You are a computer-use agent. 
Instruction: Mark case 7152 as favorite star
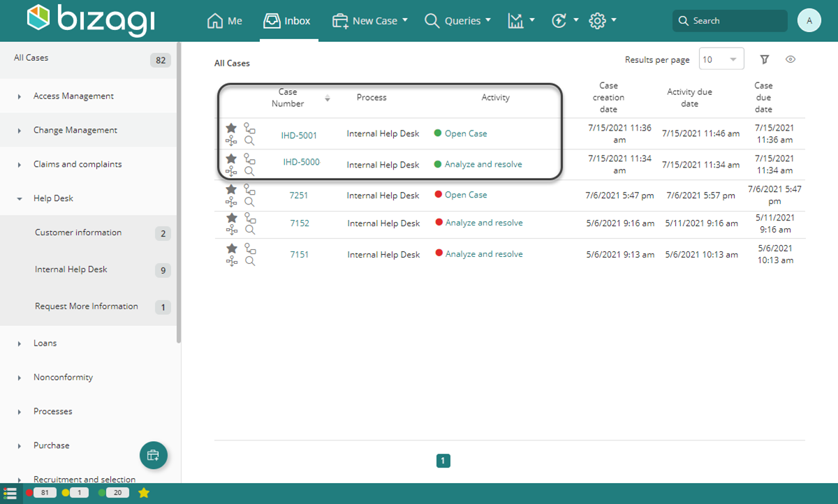click(x=231, y=218)
